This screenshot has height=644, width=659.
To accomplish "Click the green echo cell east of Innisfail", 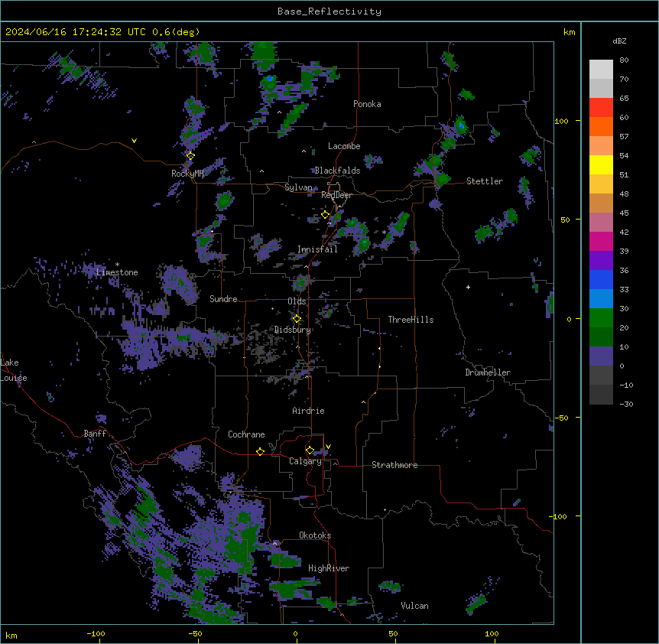I will click(x=364, y=243).
